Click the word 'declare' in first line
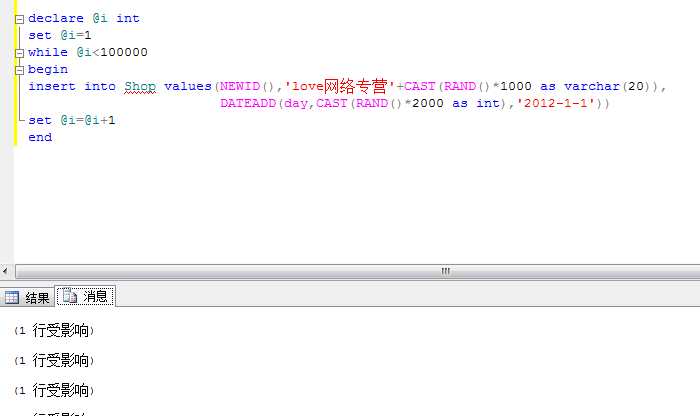The height and width of the screenshot is (416, 700). (x=56, y=18)
